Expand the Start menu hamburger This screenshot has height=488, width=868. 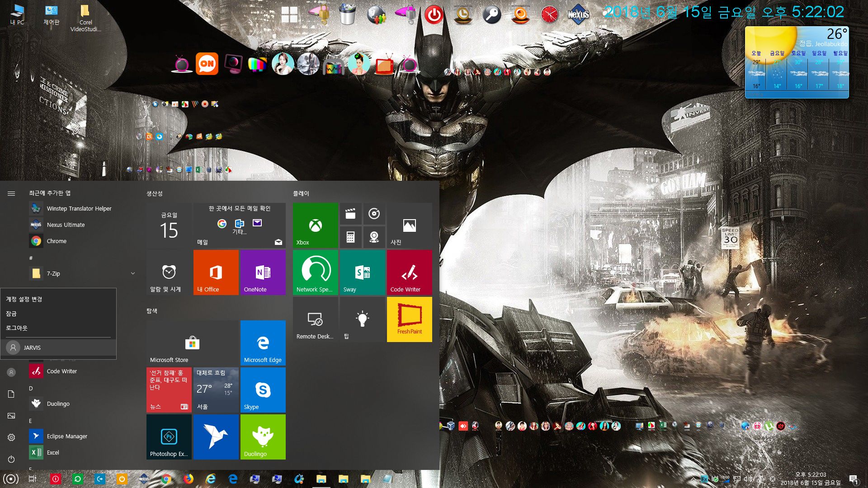coord(11,193)
